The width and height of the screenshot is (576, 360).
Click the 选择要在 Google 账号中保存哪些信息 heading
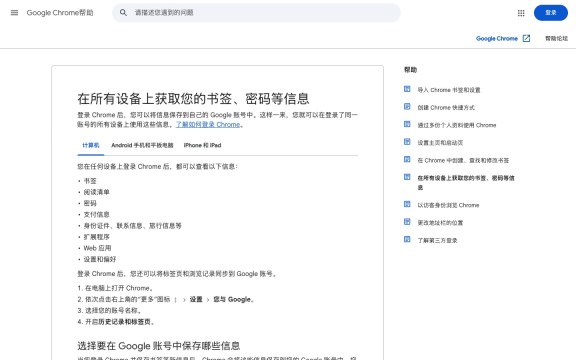click(159, 346)
